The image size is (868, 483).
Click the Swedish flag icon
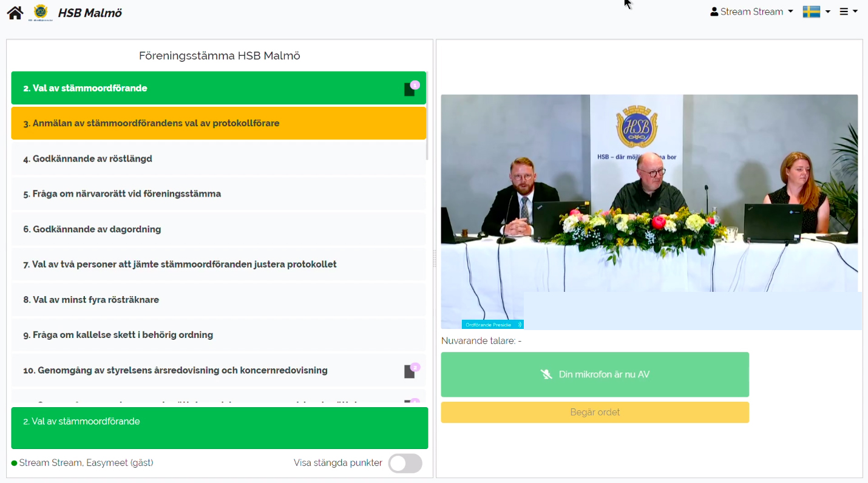point(811,12)
